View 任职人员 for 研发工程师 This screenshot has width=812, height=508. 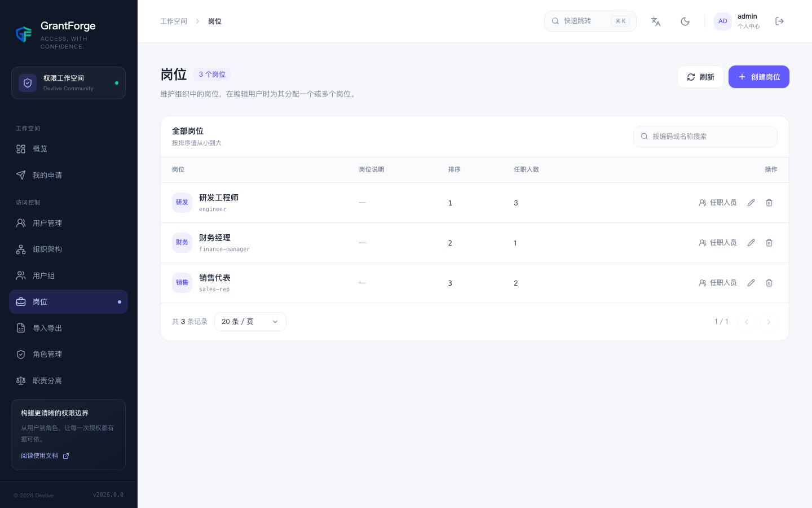pyautogui.click(x=718, y=203)
